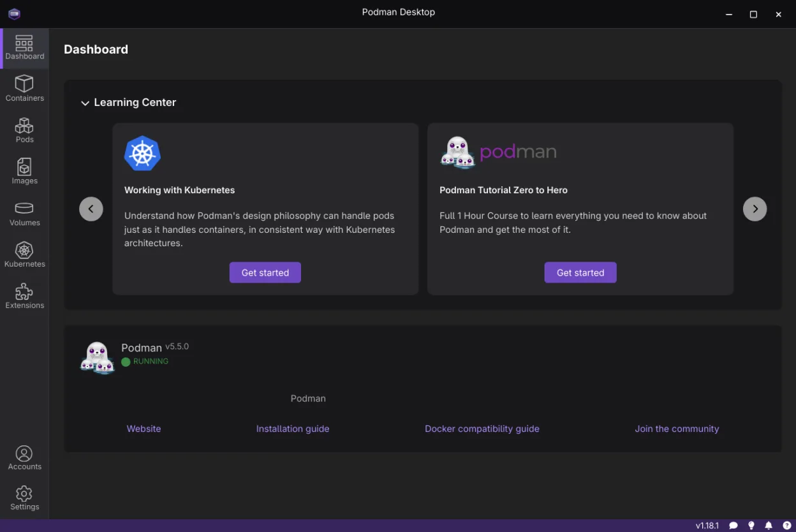Follow the Join the community link
This screenshot has width=796, height=532.
click(677, 429)
